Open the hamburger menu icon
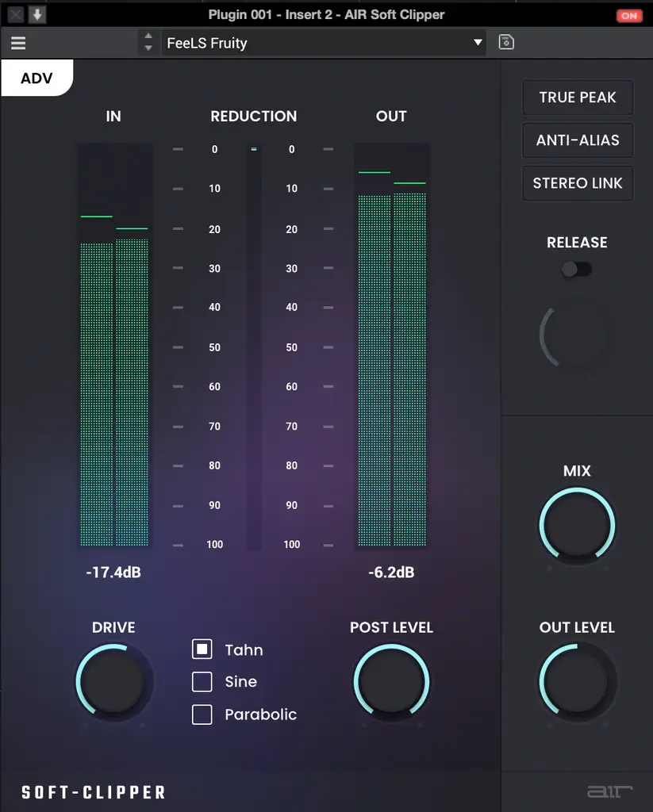The image size is (653, 812). coord(18,43)
